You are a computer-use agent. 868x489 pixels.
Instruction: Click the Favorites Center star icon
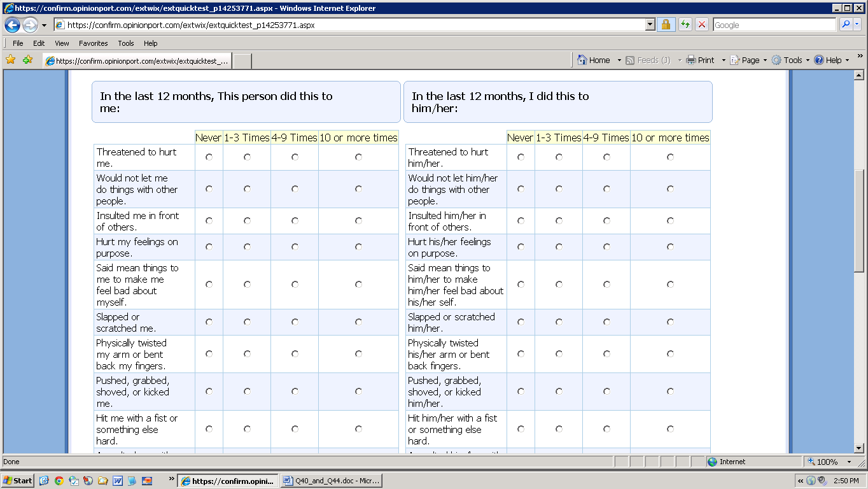[x=10, y=60]
